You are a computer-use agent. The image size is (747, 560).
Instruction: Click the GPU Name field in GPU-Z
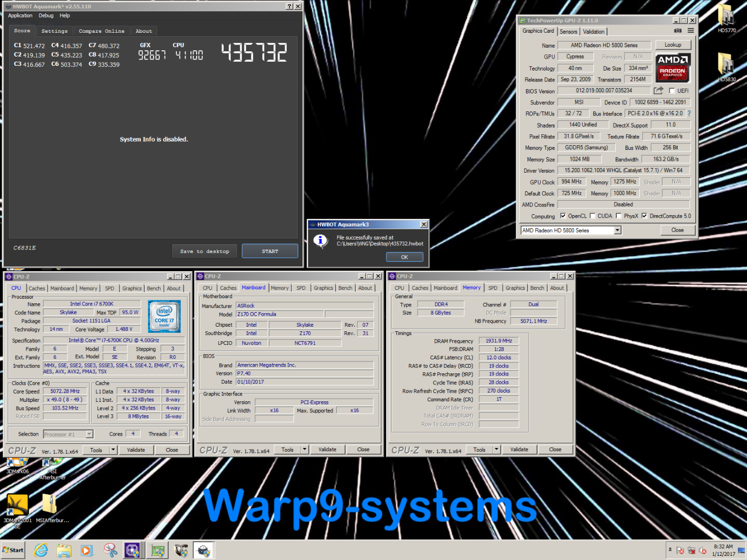point(604,45)
